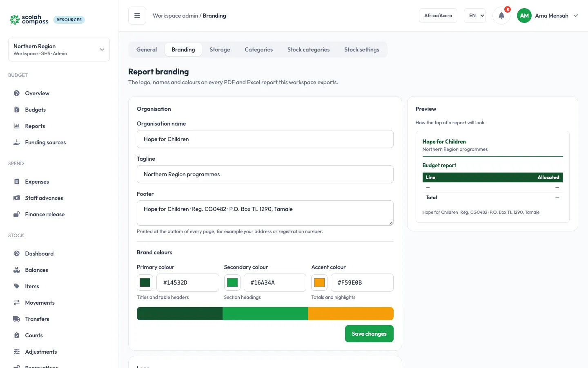This screenshot has width=588, height=368.
Task: Click the RESOURCES badge
Action: click(69, 20)
